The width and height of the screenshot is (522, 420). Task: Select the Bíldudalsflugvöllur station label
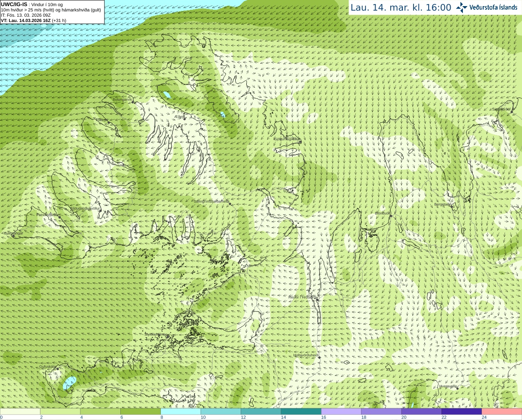pos(85,208)
